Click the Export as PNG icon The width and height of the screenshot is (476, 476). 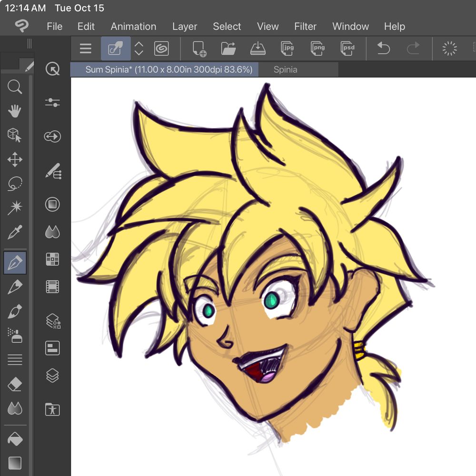317,48
